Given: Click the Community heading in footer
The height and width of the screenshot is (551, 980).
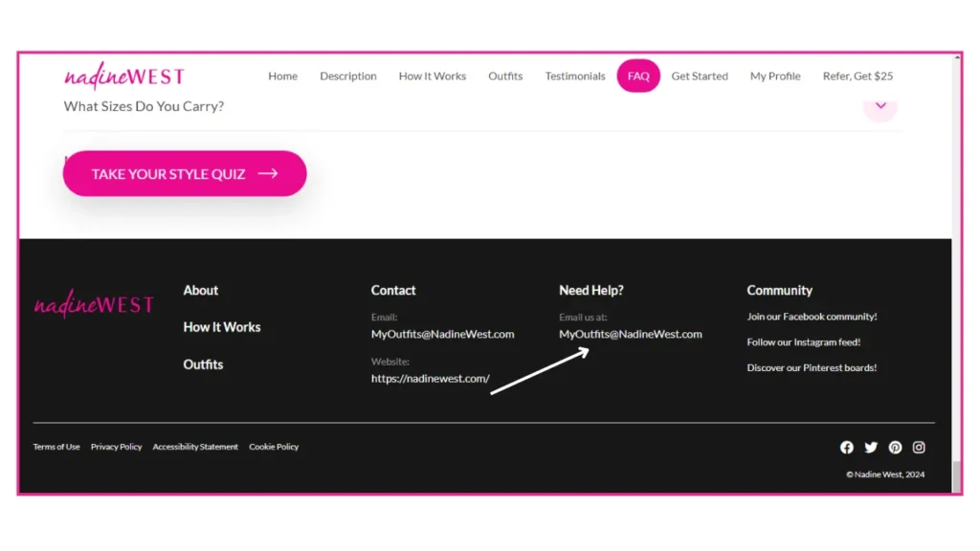Looking at the screenshot, I should (779, 291).
